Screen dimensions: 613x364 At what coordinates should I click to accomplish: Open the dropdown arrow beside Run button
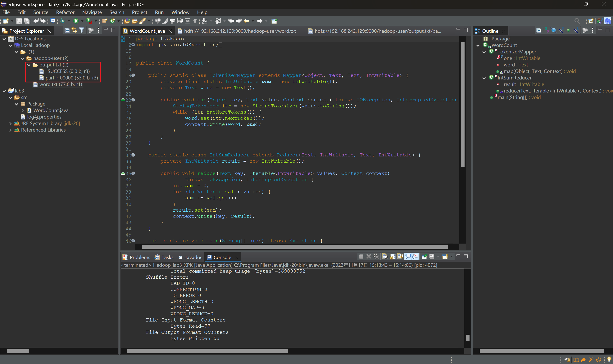(82, 21)
